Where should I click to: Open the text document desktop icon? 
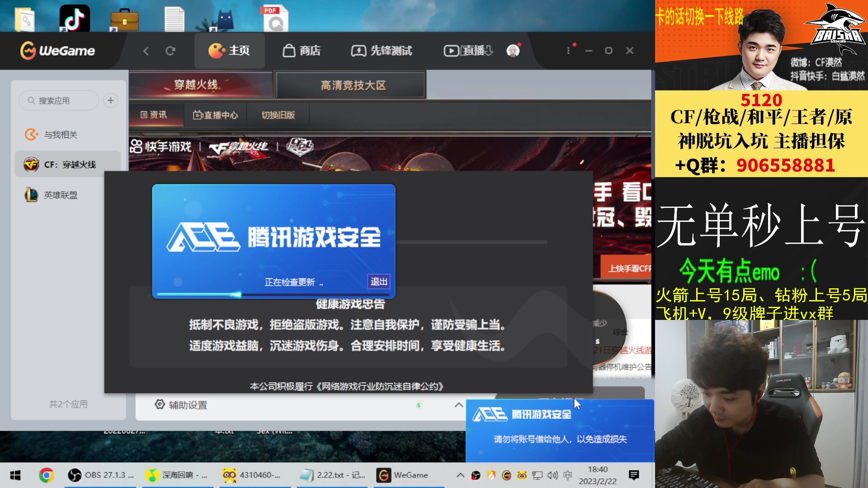click(175, 19)
